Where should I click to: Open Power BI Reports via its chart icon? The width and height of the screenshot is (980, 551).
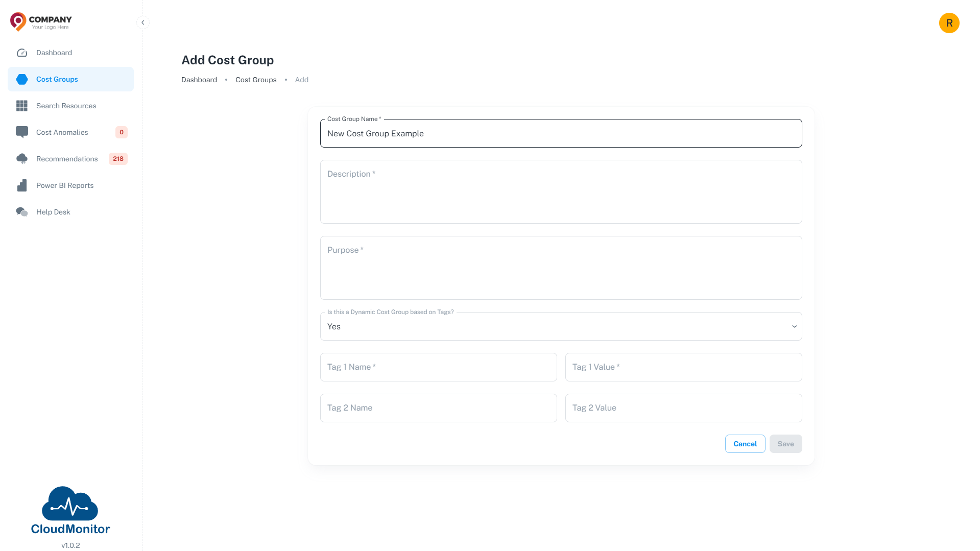(22, 185)
